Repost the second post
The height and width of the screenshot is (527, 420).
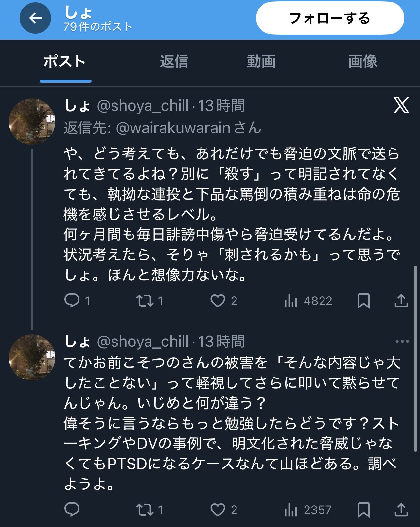(145, 509)
